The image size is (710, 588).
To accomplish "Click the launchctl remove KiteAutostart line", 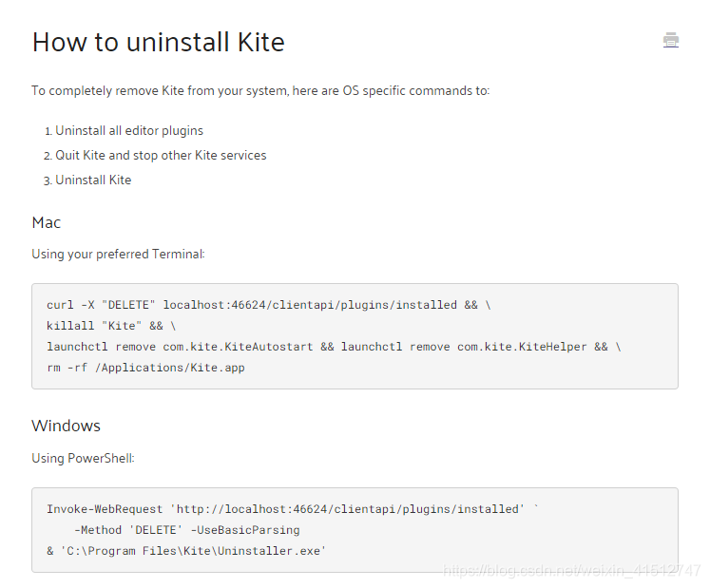I will (334, 347).
